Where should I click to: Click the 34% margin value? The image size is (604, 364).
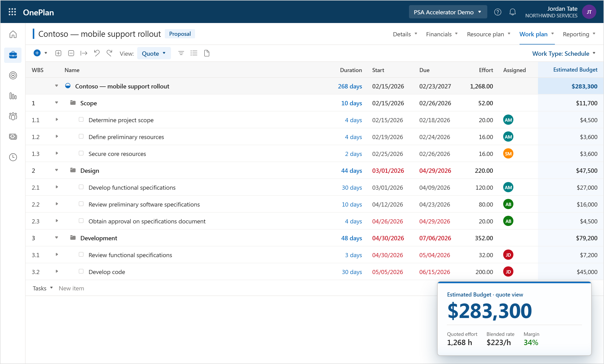(531, 342)
